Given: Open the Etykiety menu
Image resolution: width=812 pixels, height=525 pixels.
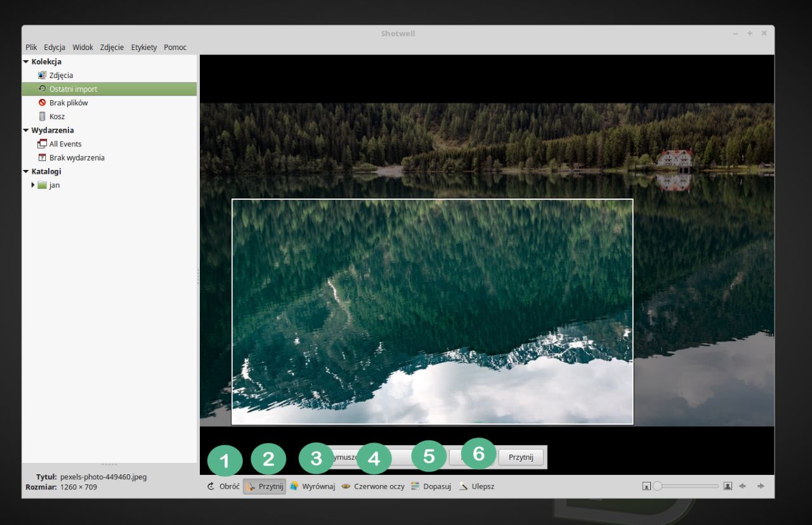Looking at the screenshot, I should click(x=144, y=48).
